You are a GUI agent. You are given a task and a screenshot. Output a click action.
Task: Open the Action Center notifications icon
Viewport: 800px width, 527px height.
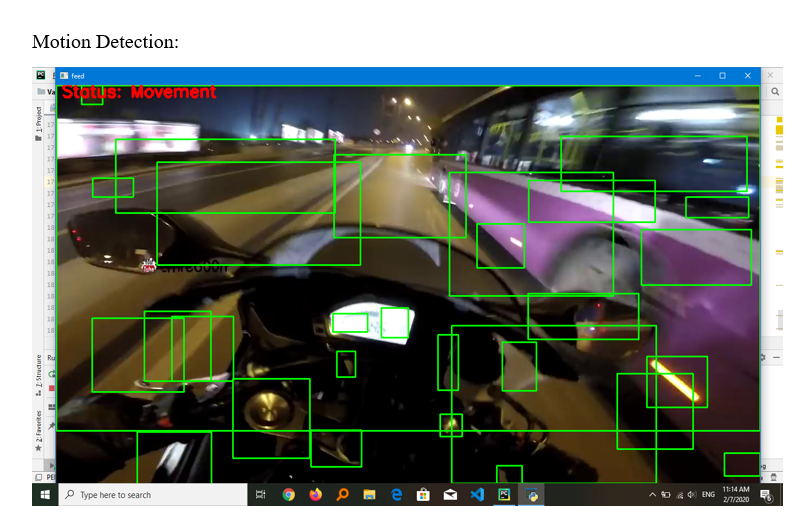(x=766, y=495)
